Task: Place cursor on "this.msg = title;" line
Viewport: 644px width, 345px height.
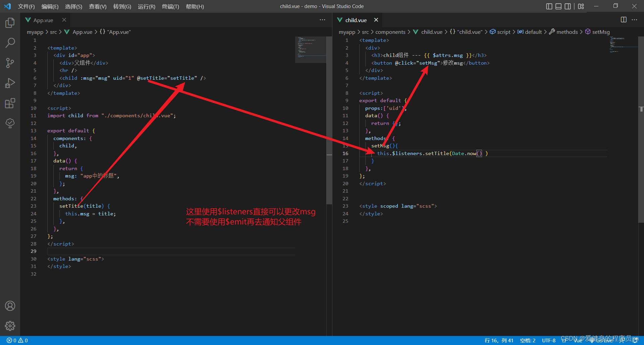Action: pos(91,214)
